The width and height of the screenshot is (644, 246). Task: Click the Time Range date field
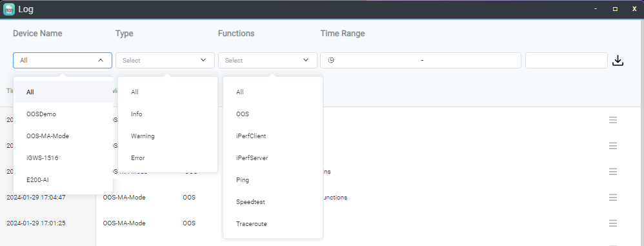click(421, 61)
